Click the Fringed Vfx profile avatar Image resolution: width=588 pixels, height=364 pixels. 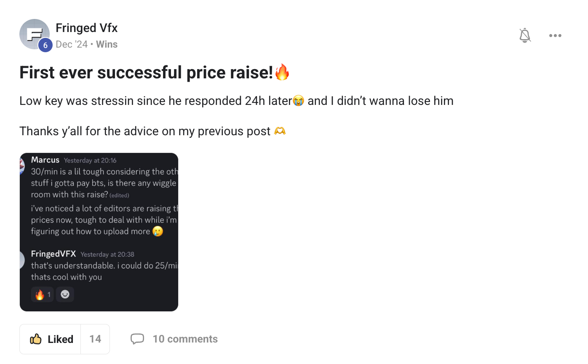point(34,34)
